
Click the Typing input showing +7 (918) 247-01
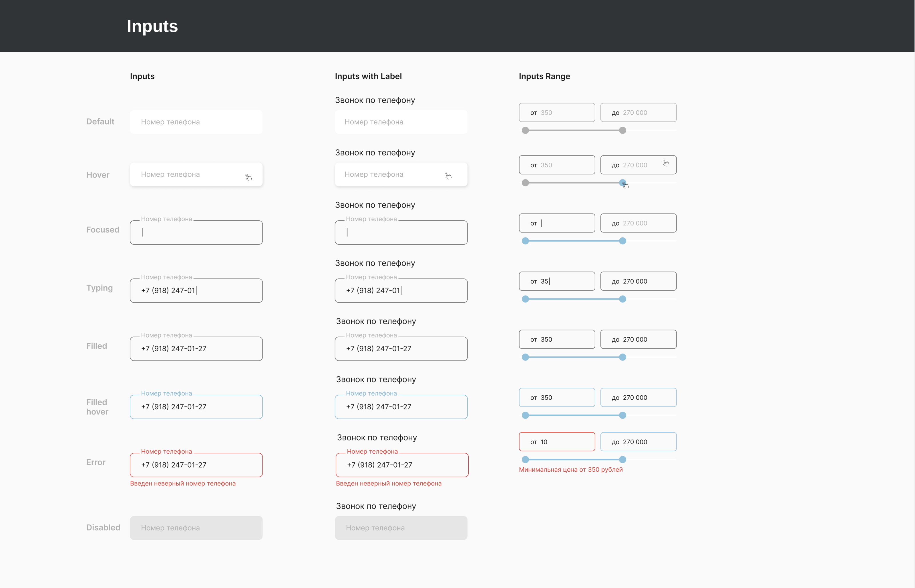(196, 290)
